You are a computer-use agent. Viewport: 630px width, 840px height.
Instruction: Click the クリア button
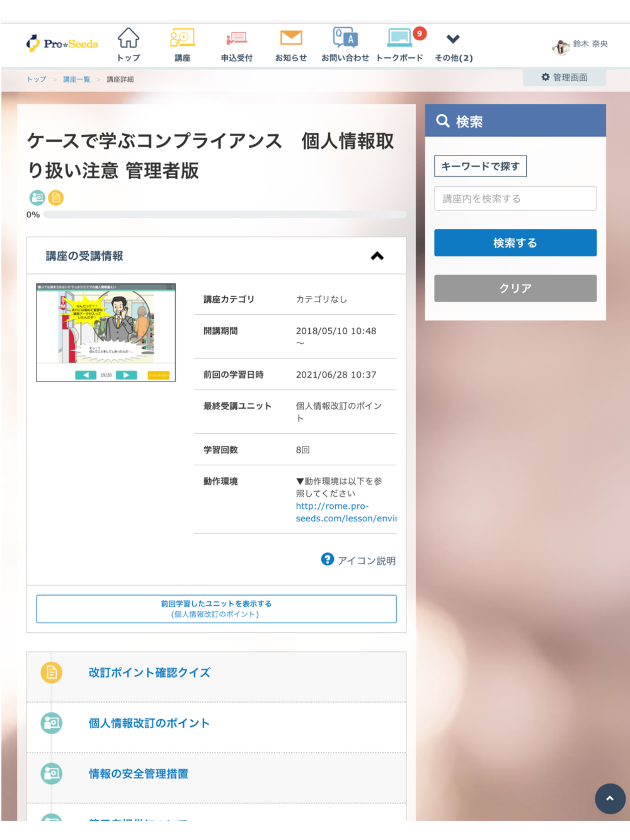[515, 288]
